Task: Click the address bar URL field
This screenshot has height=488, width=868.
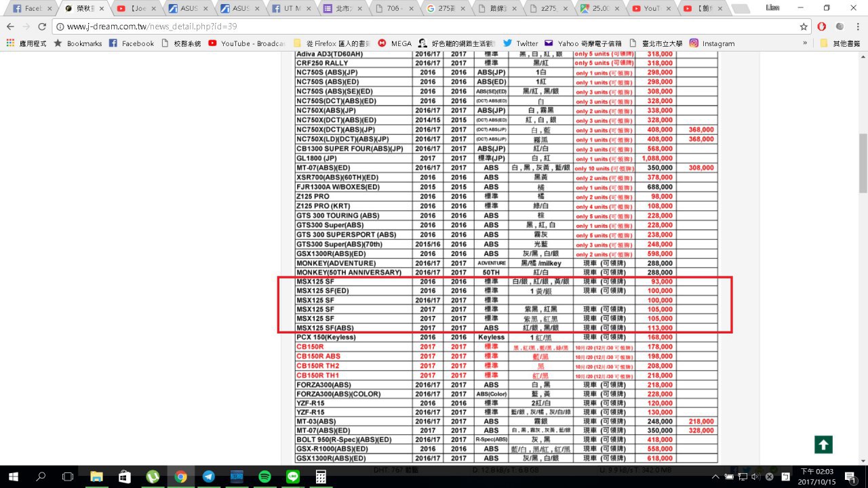Action: (x=407, y=26)
